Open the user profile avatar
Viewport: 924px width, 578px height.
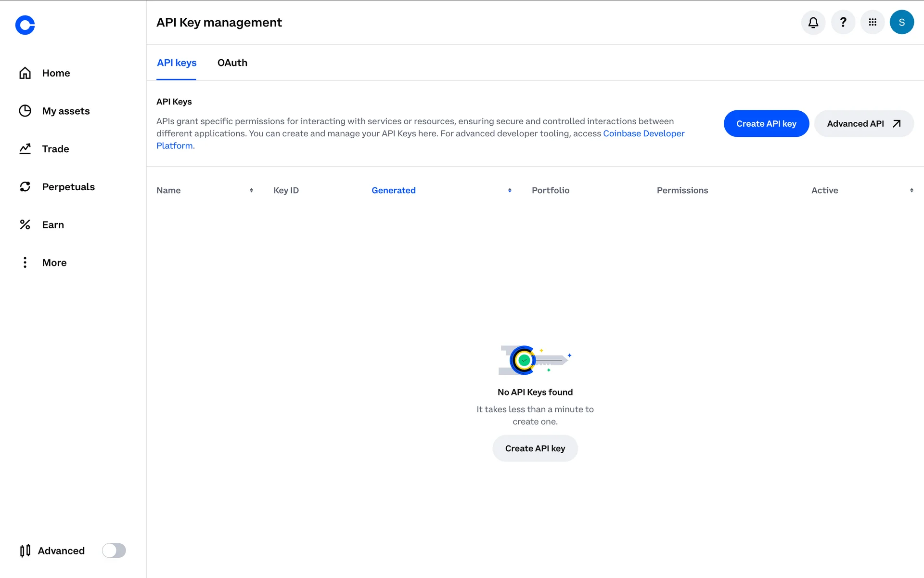[902, 22]
